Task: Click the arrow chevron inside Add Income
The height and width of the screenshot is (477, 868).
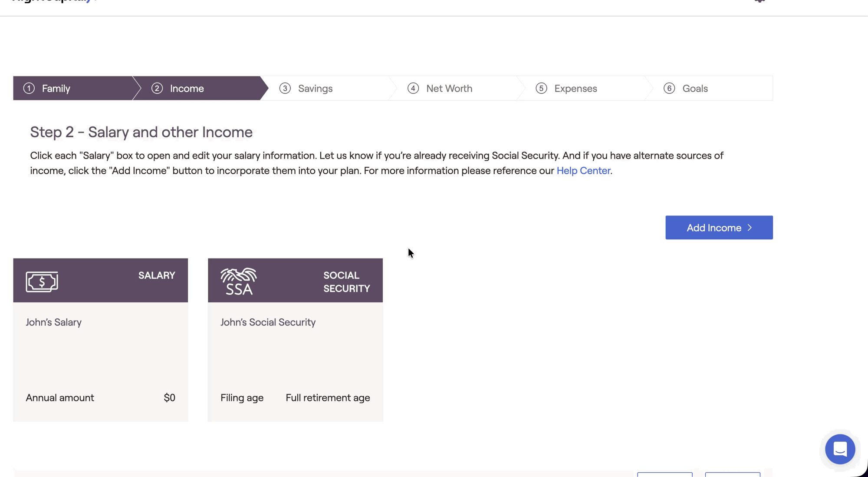Action: (750, 228)
